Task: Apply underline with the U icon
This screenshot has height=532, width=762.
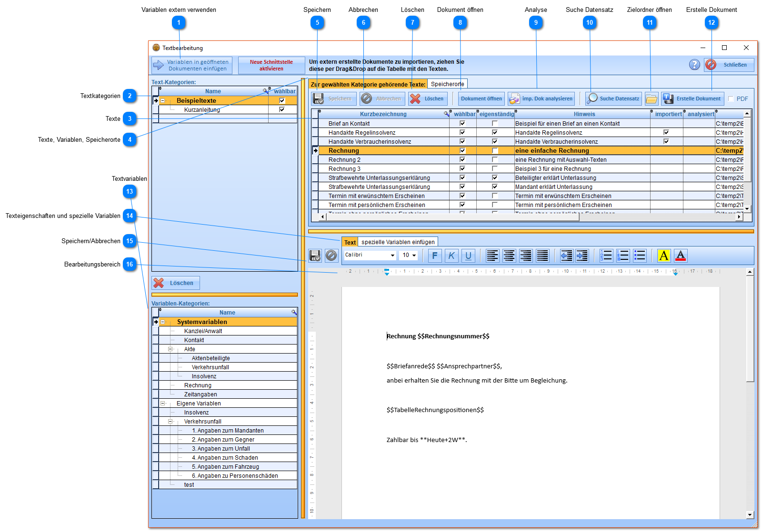Action: pyautogui.click(x=468, y=256)
